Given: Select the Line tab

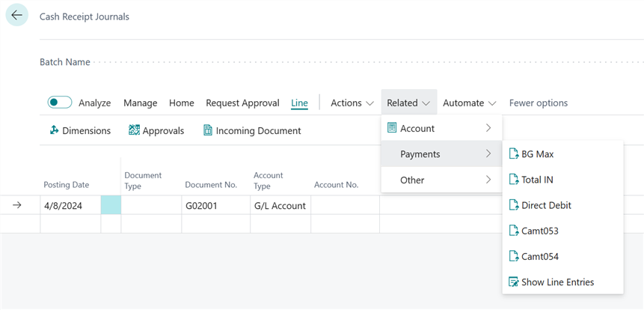Looking at the screenshot, I should tap(299, 103).
